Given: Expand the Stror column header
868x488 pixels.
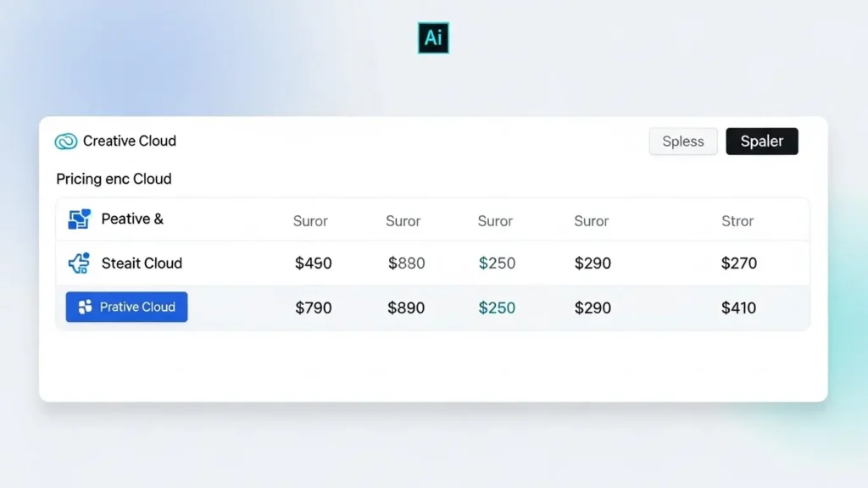Looking at the screenshot, I should point(737,220).
